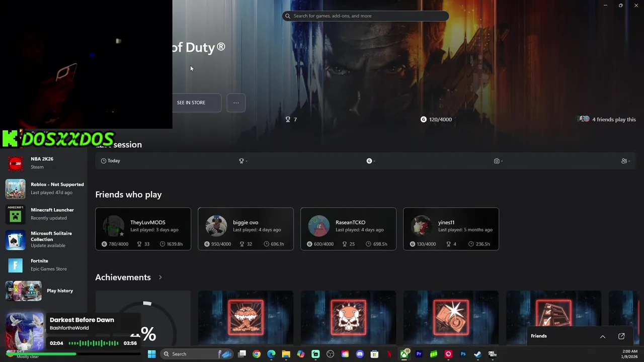Click yines11 avatar picture

422,226
